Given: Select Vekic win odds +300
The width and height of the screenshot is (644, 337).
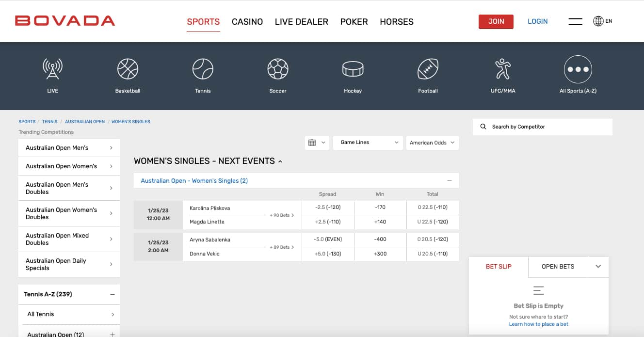Looking at the screenshot, I should coord(380,254).
